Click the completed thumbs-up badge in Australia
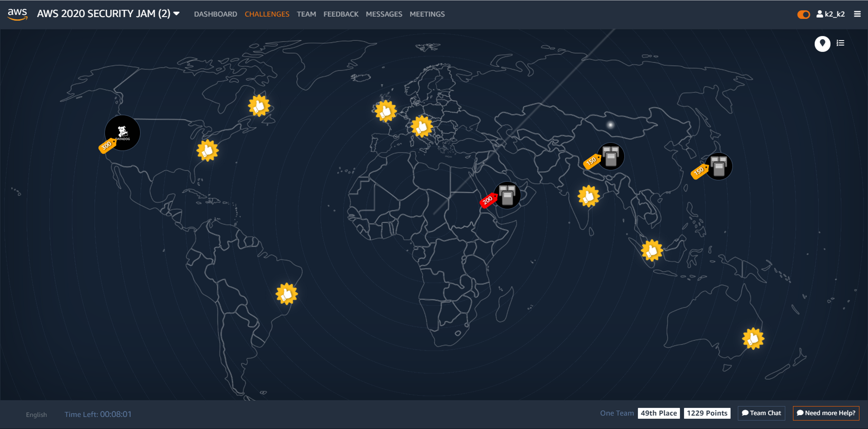The height and width of the screenshot is (429, 868). point(753,338)
